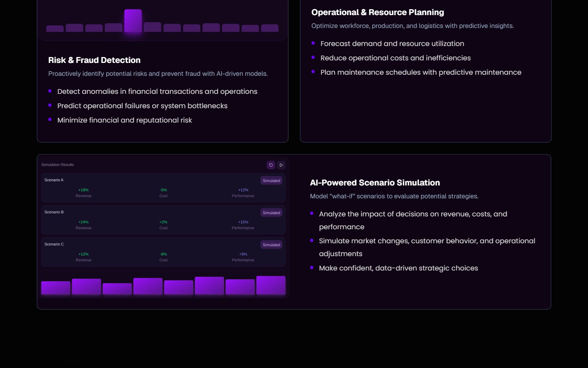Screen dimensions: 588x368
Task: Click 'Plan maintenance schedules' bullet text
Action: pos(421,72)
